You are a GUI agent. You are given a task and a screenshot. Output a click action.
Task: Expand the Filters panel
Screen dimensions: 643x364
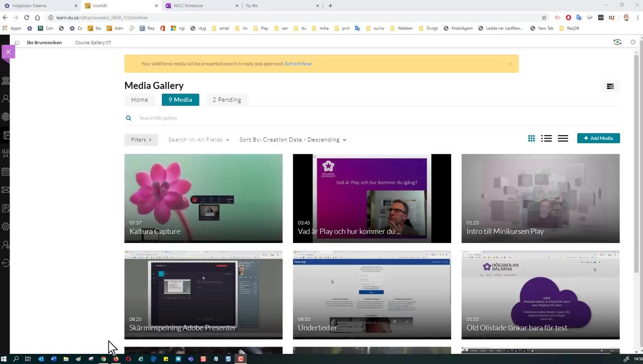(x=141, y=140)
